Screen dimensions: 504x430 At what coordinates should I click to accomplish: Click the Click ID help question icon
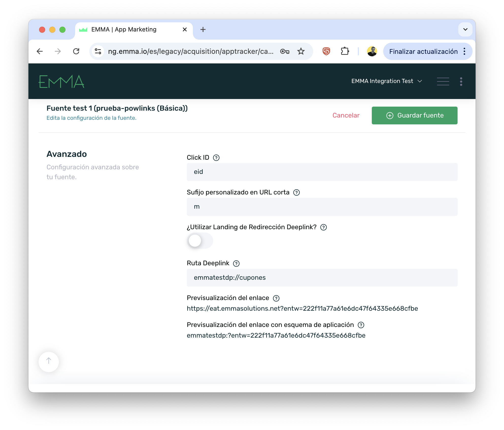216,158
